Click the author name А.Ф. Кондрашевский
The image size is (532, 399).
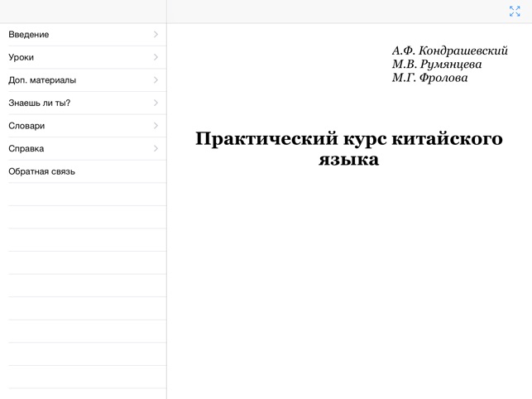tap(449, 50)
